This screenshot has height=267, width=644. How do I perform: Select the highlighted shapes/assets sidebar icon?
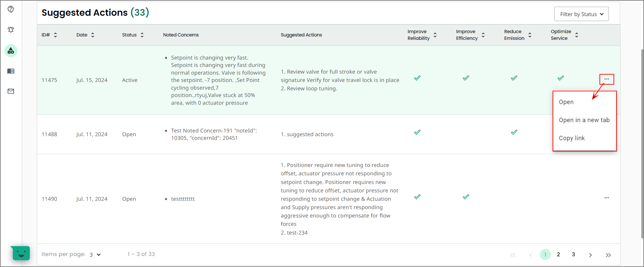[11, 51]
